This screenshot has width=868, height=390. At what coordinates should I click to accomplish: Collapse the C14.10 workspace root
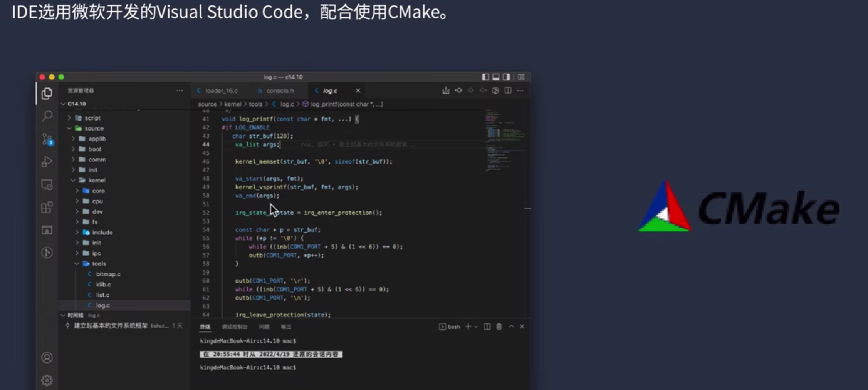[63, 104]
